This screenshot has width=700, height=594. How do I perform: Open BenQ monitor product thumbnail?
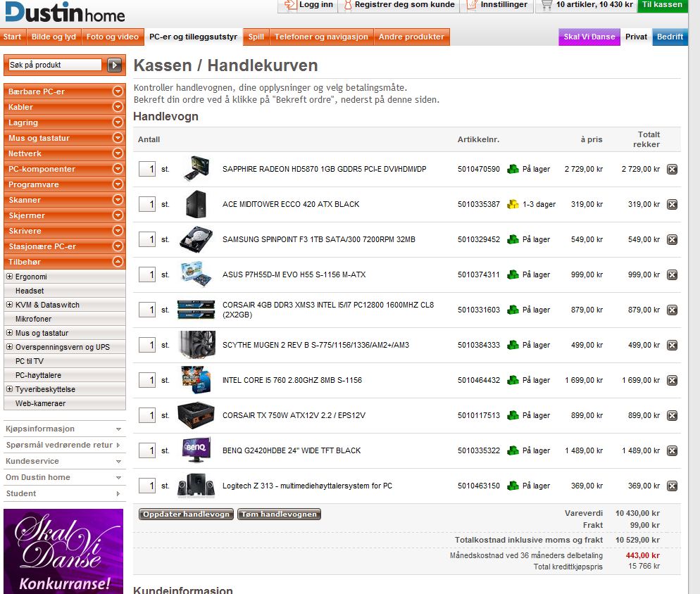click(196, 450)
